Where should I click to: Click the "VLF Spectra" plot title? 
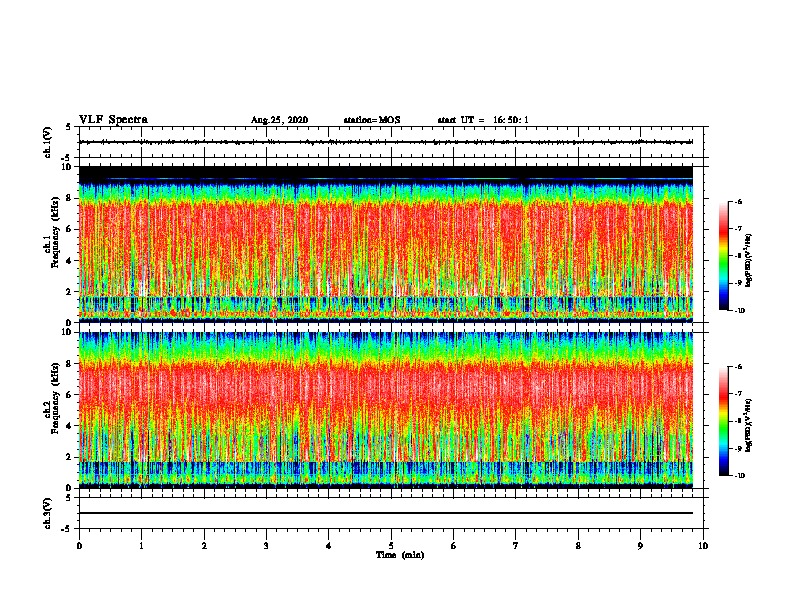(113, 120)
